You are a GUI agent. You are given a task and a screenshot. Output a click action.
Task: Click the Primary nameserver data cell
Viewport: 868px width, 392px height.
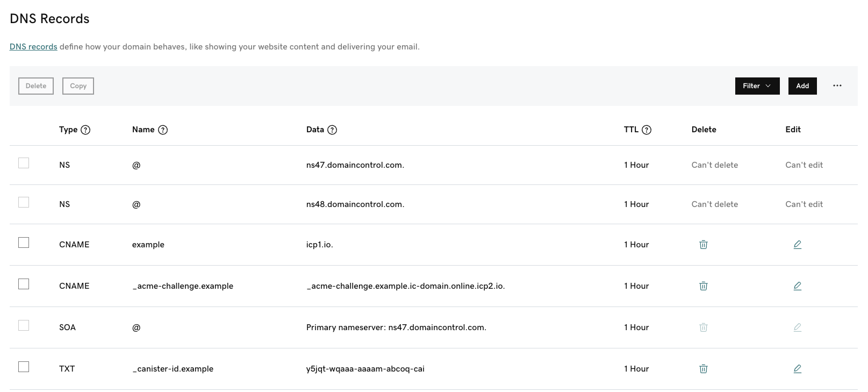coord(396,327)
